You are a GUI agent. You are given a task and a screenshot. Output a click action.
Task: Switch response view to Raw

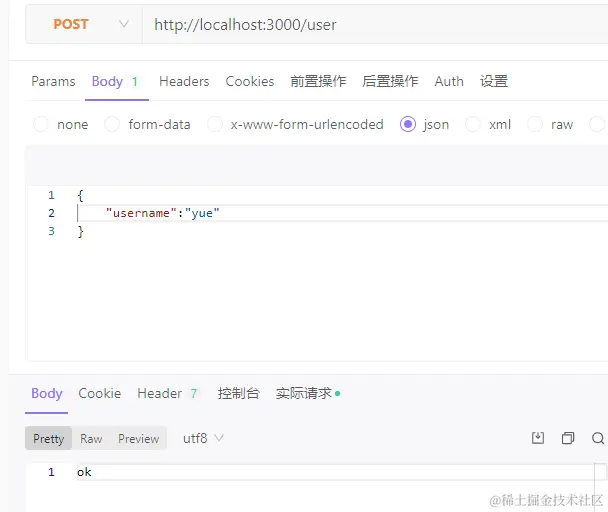coord(91,438)
